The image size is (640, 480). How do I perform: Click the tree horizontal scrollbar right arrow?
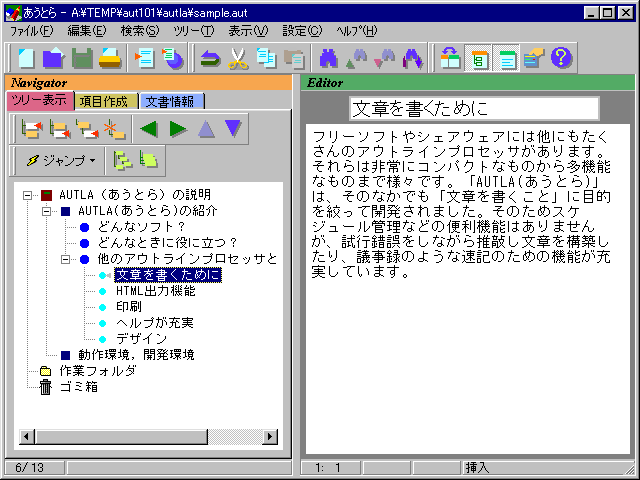point(270,437)
